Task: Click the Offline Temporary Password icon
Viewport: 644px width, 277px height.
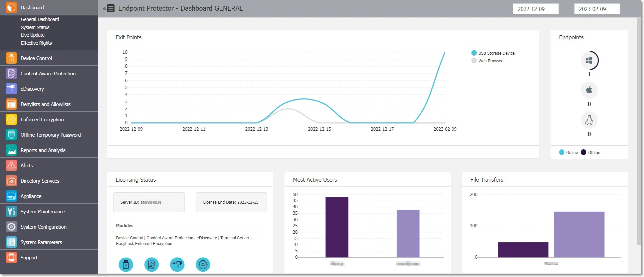Action: (x=11, y=135)
